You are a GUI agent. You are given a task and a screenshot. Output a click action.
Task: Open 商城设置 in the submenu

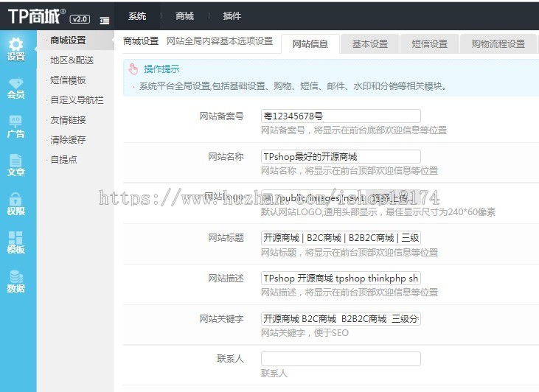68,41
